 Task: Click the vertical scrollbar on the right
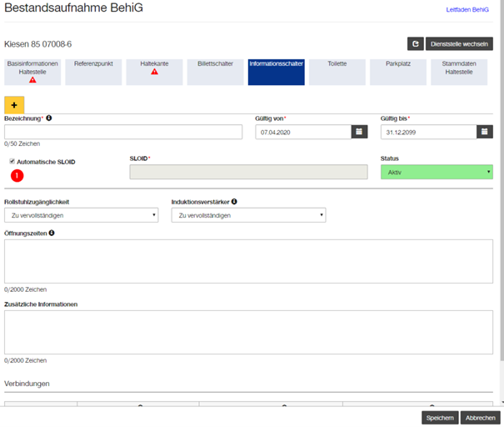pyautogui.click(x=502, y=180)
